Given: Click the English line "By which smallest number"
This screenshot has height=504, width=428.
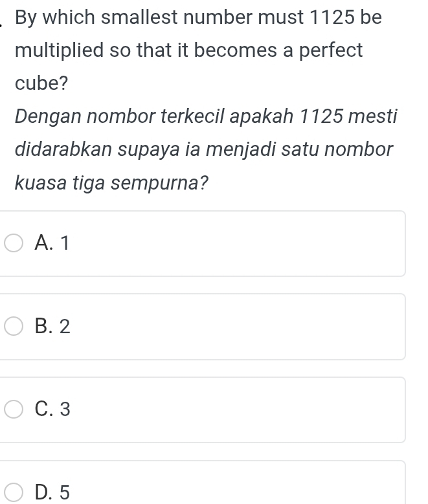Looking at the screenshot, I should 162,17.
